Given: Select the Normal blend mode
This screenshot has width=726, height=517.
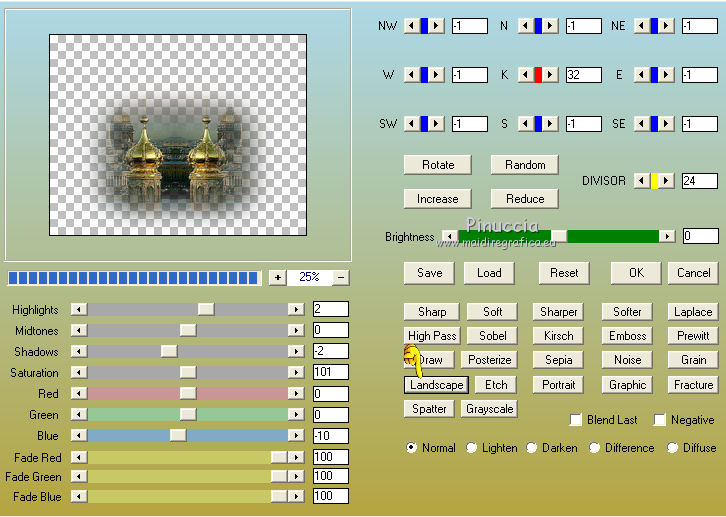Looking at the screenshot, I should pyautogui.click(x=411, y=448).
